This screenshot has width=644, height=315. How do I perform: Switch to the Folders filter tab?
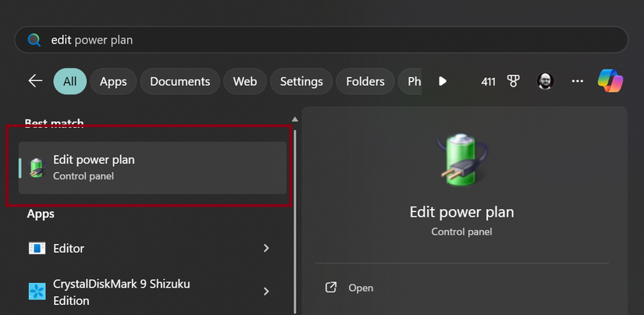pyautogui.click(x=365, y=82)
